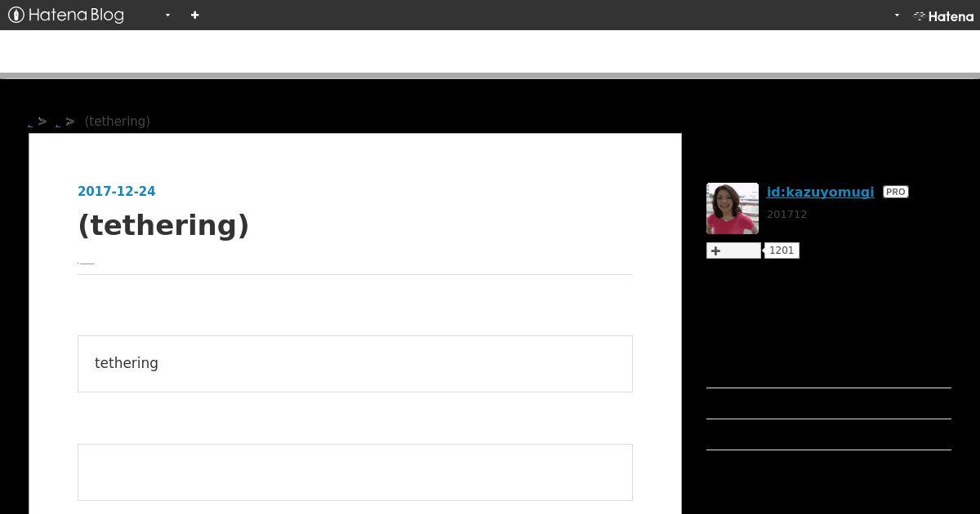
Task: Click the kazuyomugi profile photo
Action: click(732, 208)
